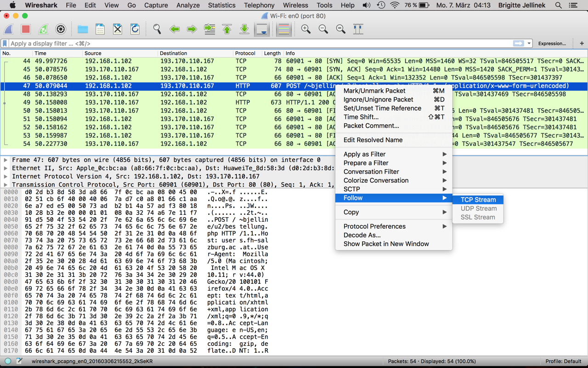Open expert information status icon
The image size is (588, 368).
coord(8,361)
